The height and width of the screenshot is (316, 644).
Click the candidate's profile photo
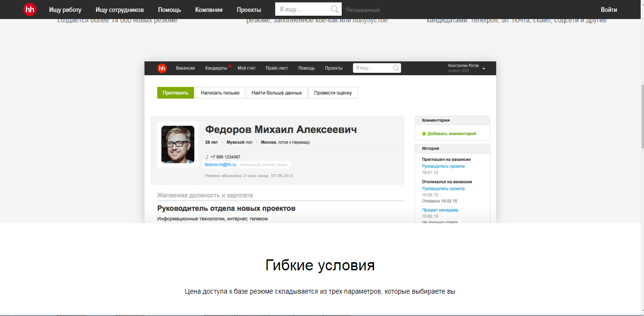click(x=178, y=145)
